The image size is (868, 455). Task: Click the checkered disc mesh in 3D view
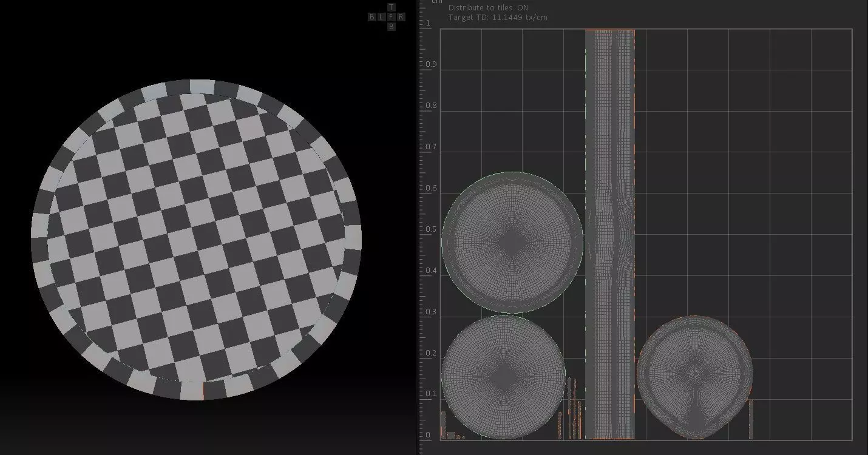point(196,239)
